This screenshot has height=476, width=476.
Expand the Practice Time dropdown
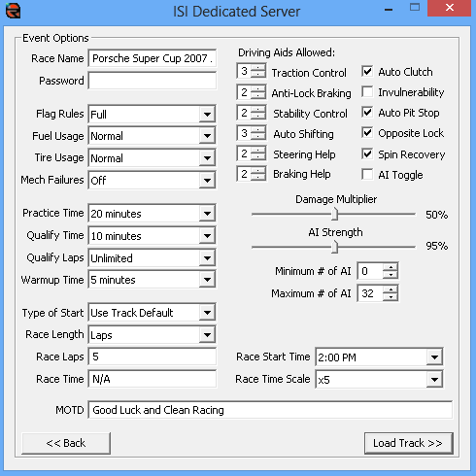(207, 214)
